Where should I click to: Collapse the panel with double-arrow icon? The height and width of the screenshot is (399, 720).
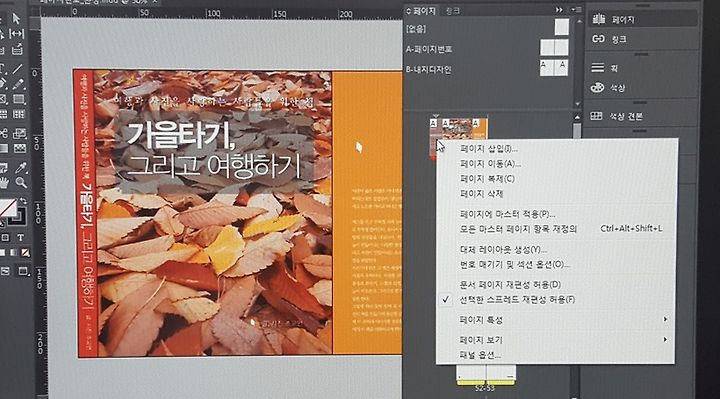tap(559, 10)
